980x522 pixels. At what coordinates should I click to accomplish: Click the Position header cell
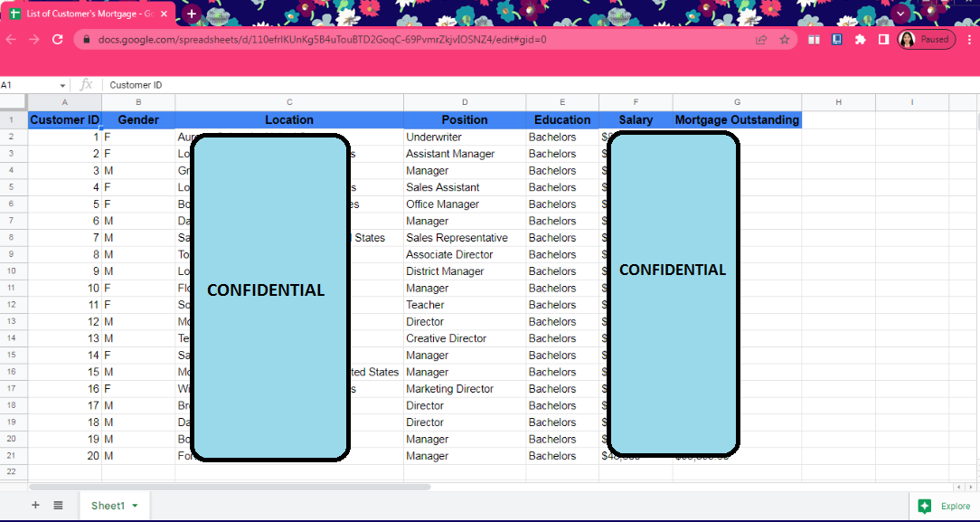[x=465, y=120]
